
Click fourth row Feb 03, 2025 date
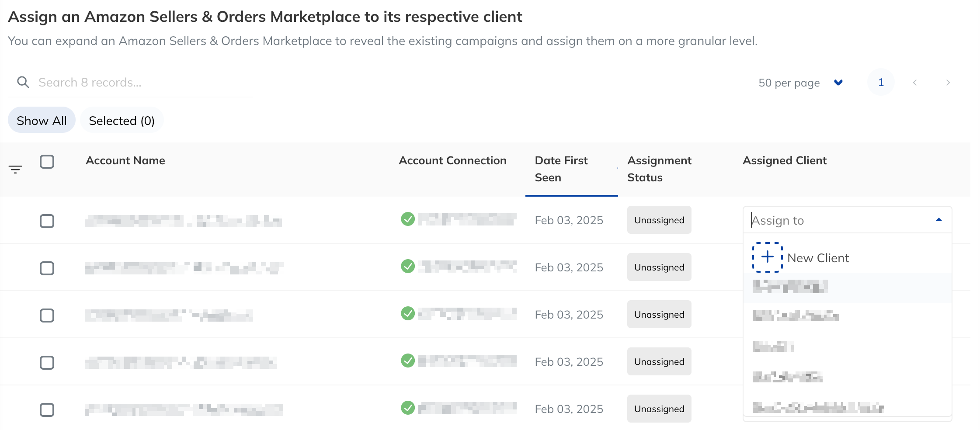coord(569,362)
